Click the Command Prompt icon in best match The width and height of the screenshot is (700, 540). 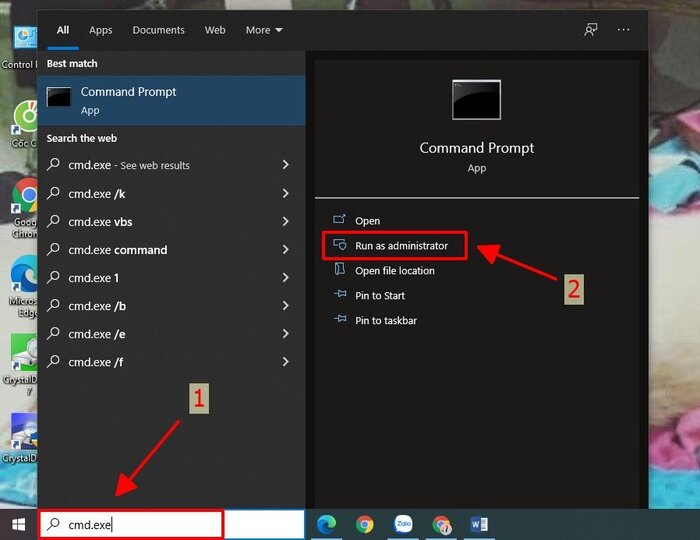tap(58, 97)
